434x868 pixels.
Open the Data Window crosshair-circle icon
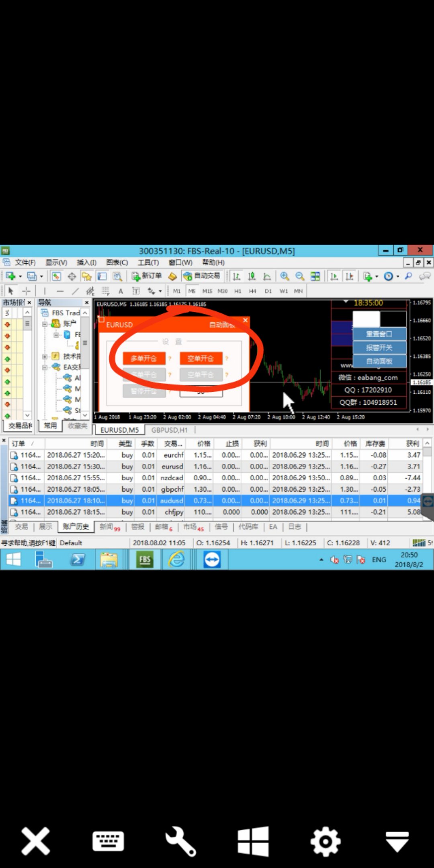(72, 276)
